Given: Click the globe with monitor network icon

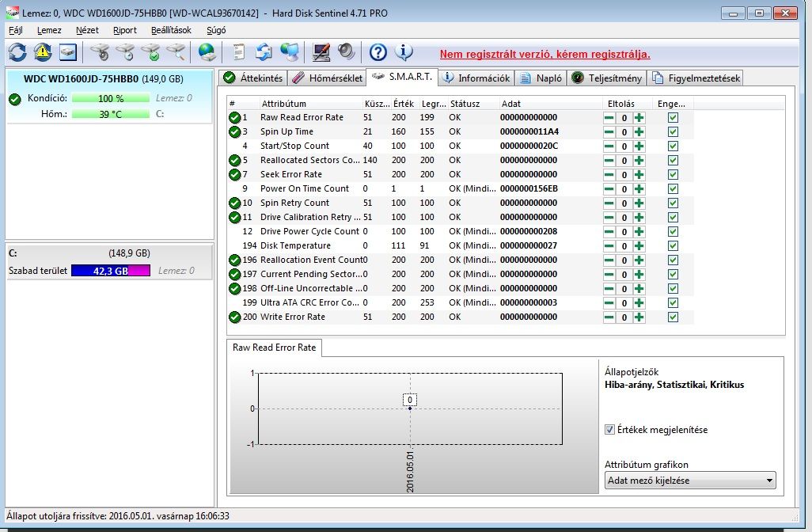Looking at the screenshot, I should tap(290, 51).
